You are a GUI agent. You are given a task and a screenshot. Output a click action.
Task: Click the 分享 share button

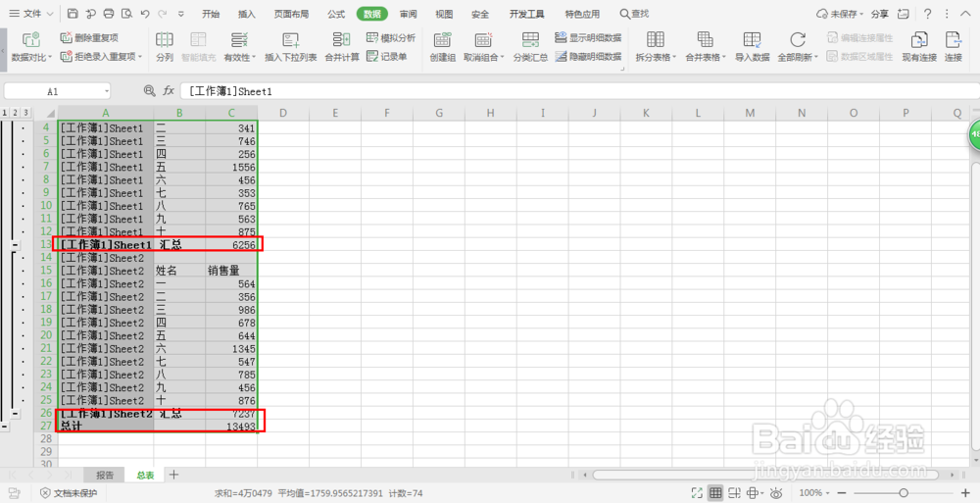[x=879, y=14]
